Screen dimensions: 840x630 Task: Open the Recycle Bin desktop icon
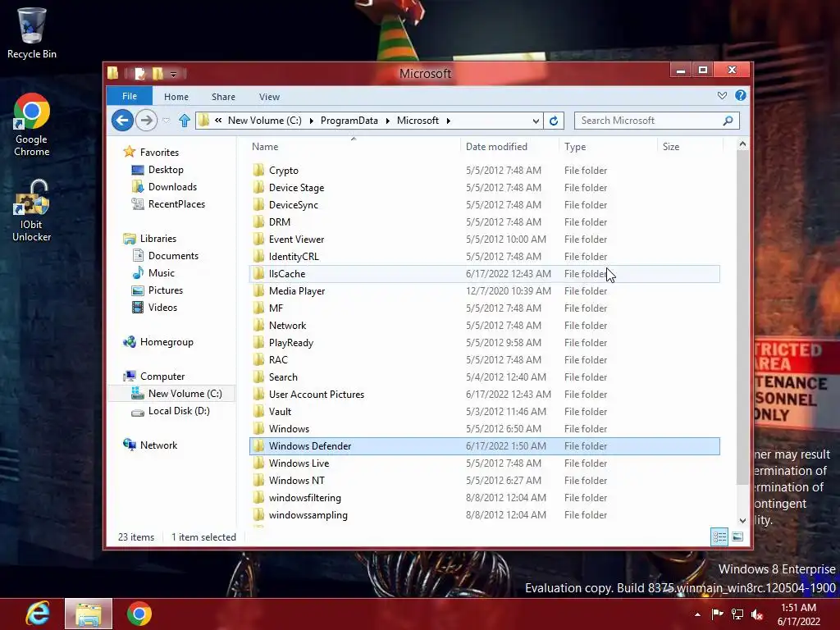coord(32,33)
